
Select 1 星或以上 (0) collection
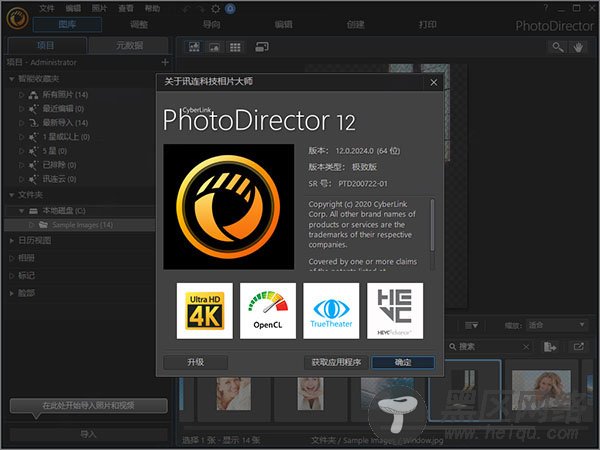point(66,137)
